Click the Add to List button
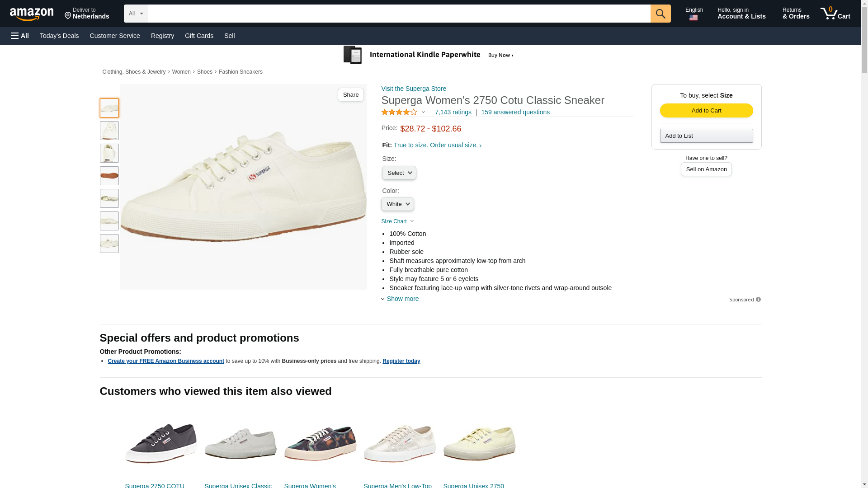This screenshot has width=868, height=488. click(706, 136)
